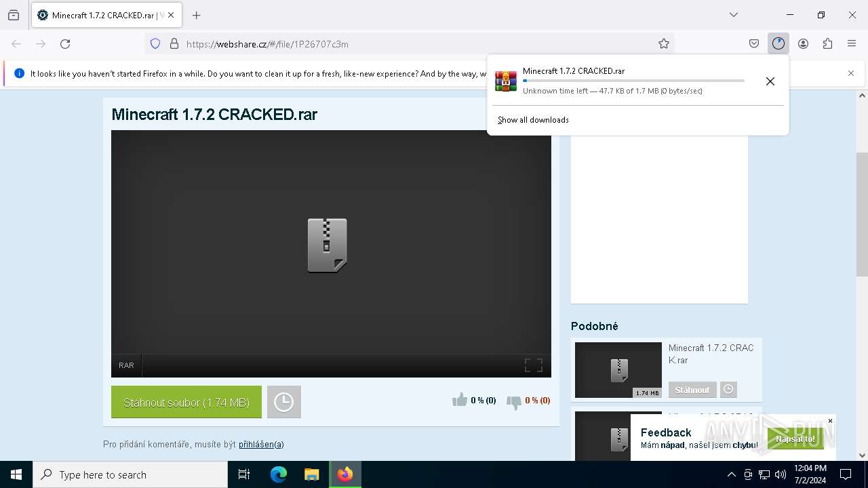This screenshot has width=868, height=488.
Task: Click the RAR label in preview bar
Action: coord(126,365)
